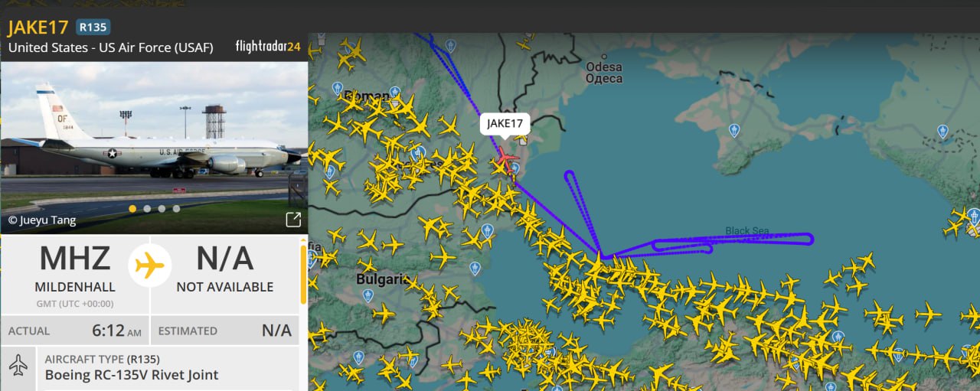Open the aircraft photo in external view

tap(292, 220)
